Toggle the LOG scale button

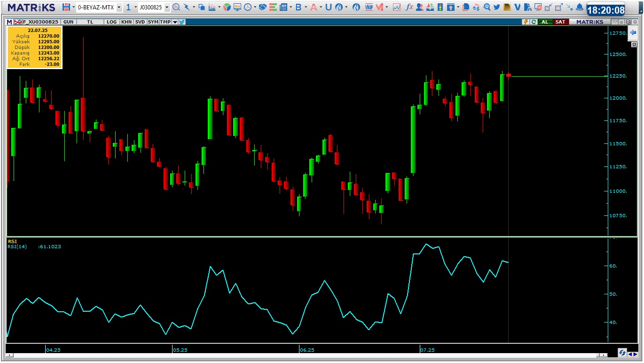pos(111,22)
